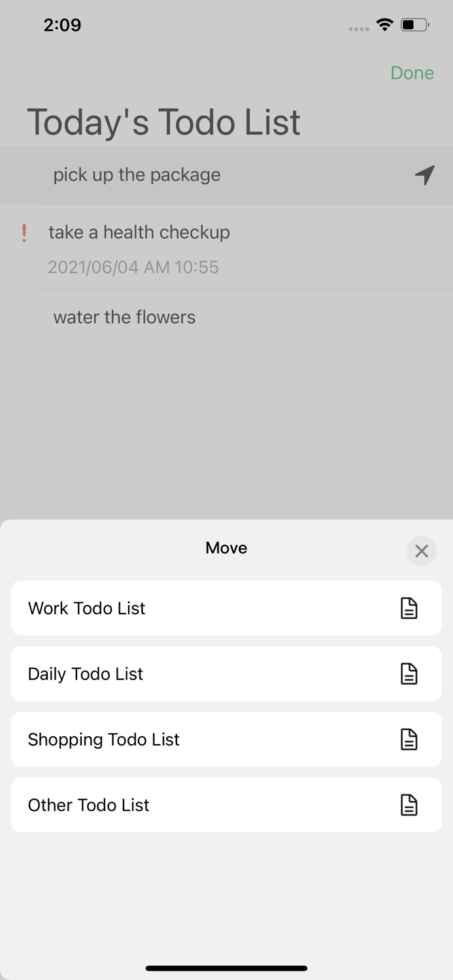Toggle completion of water the flowers
Image resolution: width=453 pixels, height=980 pixels.
pyautogui.click(x=124, y=317)
